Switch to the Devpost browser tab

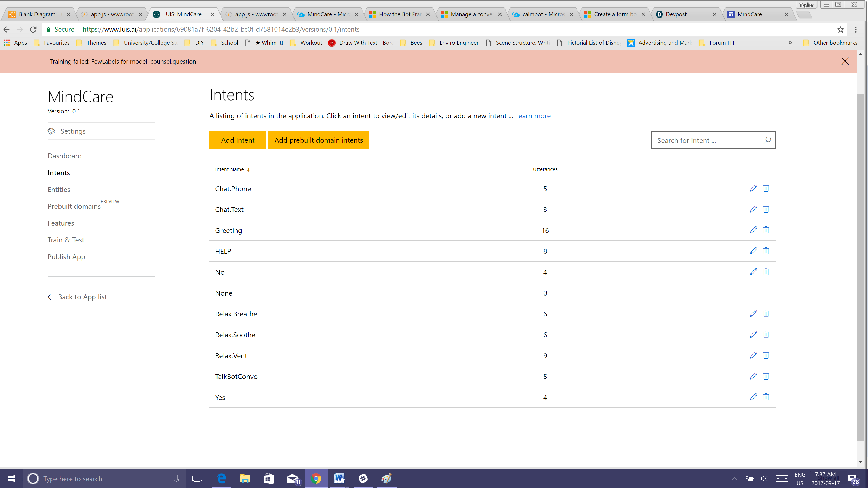point(676,14)
